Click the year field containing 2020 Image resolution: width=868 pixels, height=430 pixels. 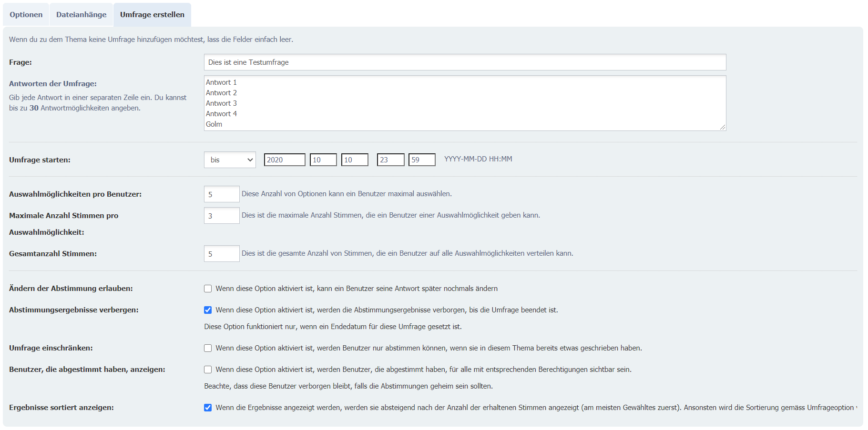point(285,160)
